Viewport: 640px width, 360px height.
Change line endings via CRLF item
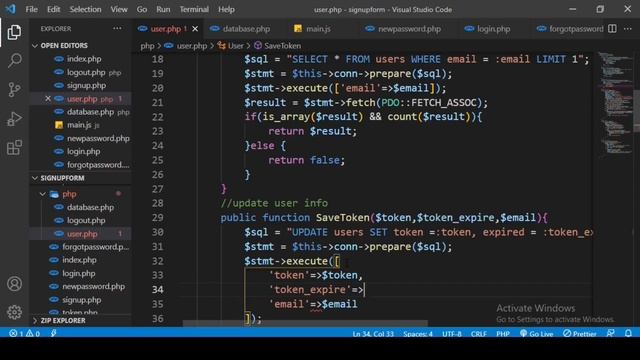pos(478,333)
